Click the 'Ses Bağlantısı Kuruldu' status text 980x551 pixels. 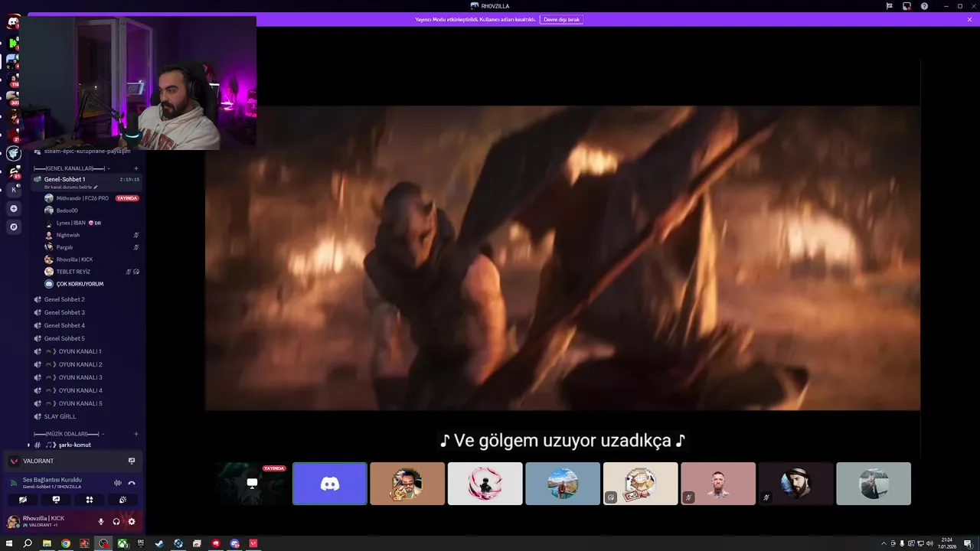coord(52,480)
